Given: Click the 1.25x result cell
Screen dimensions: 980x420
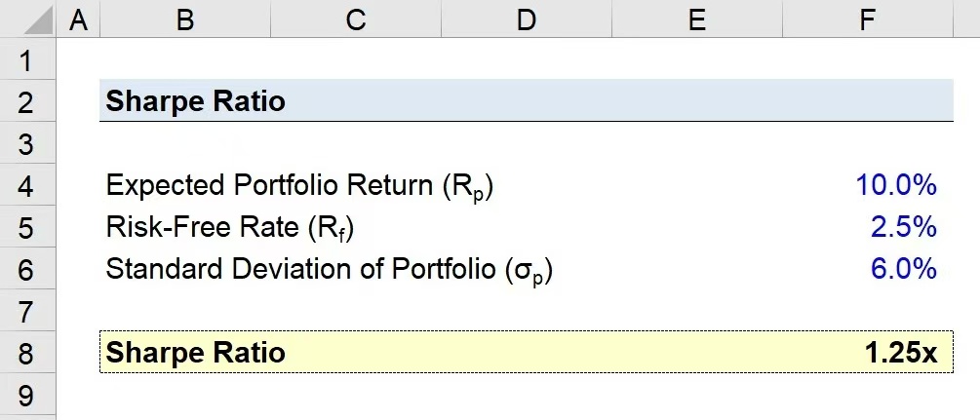Looking at the screenshot, I should pyautogui.click(x=868, y=352).
